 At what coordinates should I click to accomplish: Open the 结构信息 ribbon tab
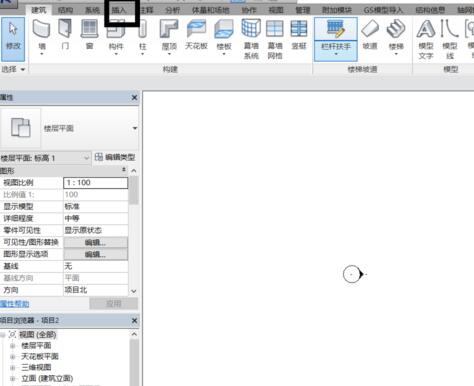(430, 10)
